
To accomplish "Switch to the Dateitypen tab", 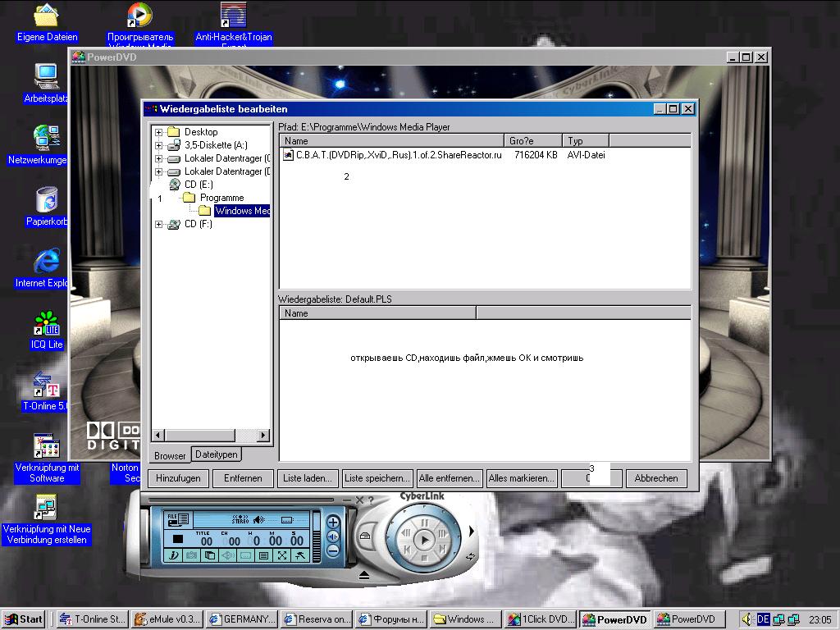I will (217, 454).
